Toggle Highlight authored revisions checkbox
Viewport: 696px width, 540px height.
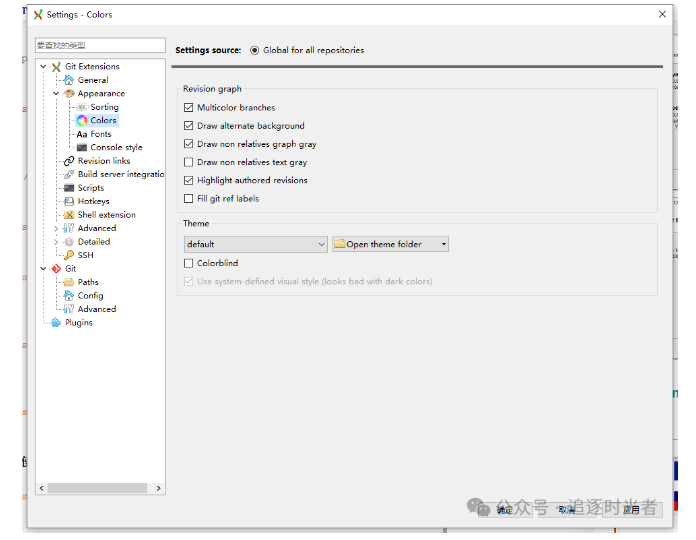(189, 181)
